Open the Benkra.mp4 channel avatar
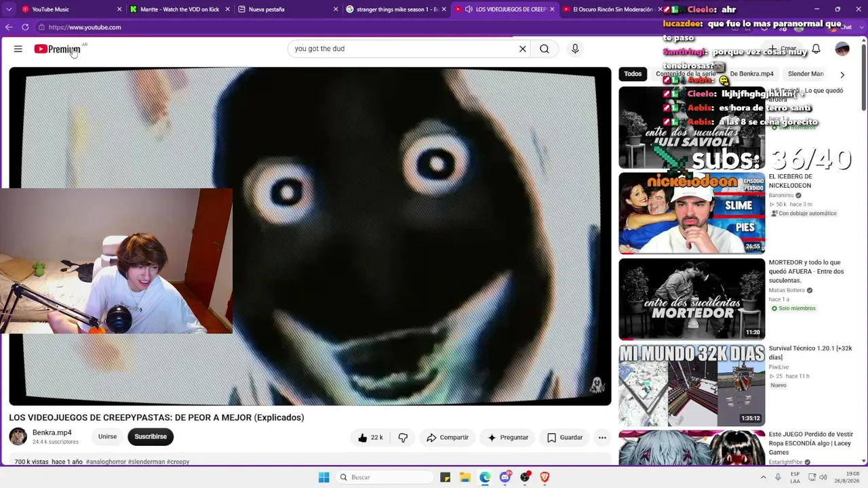The height and width of the screenshot is (488, 868). pos(18,436)
